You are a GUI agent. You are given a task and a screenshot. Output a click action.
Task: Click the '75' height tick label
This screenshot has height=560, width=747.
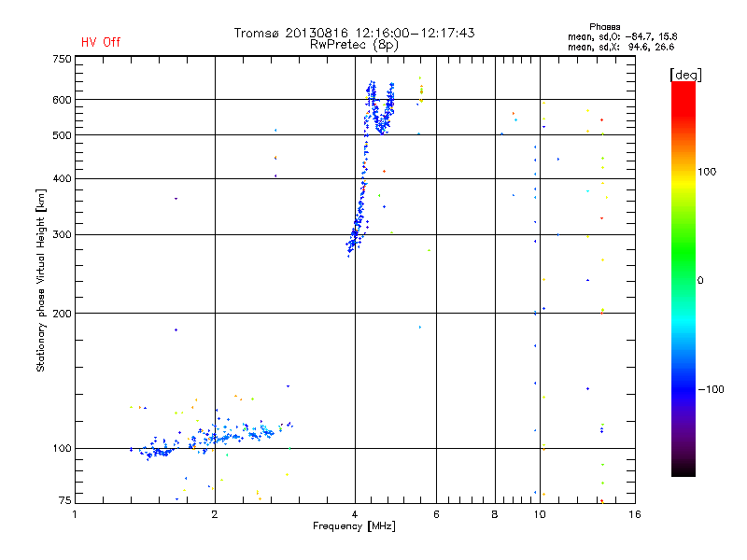pyautogui.click(x=64, y=500)
